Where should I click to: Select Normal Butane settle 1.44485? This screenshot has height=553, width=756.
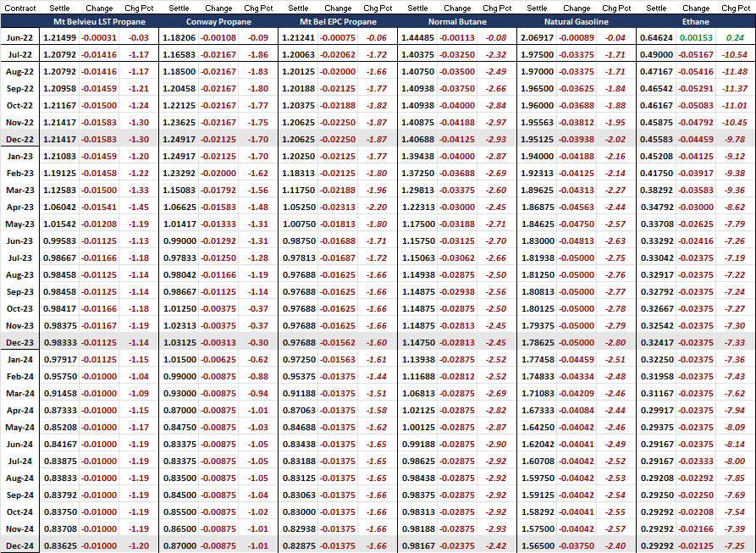pyautogui.click(x=417, y=37)
